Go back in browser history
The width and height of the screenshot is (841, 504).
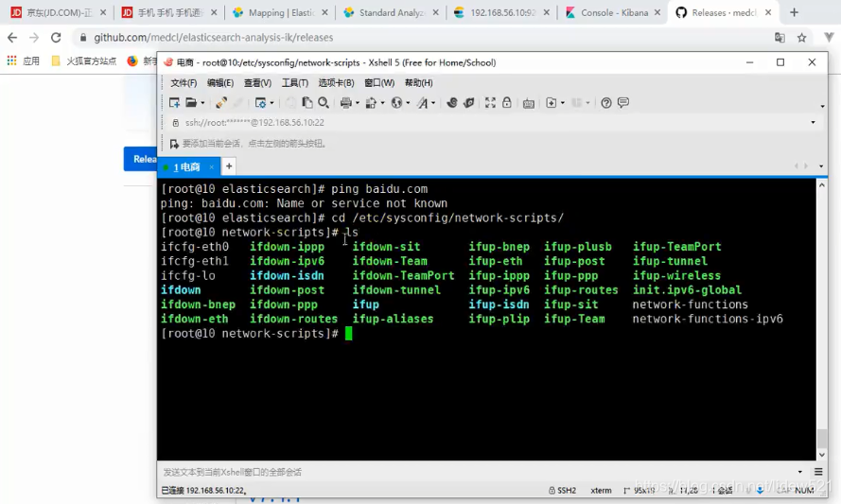pos(12,38)
